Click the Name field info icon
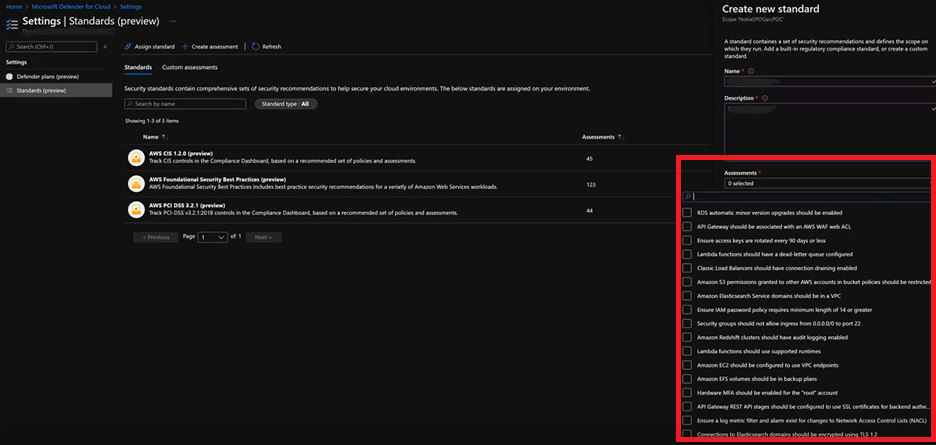936x445 pixels. [x=750, y=71]
